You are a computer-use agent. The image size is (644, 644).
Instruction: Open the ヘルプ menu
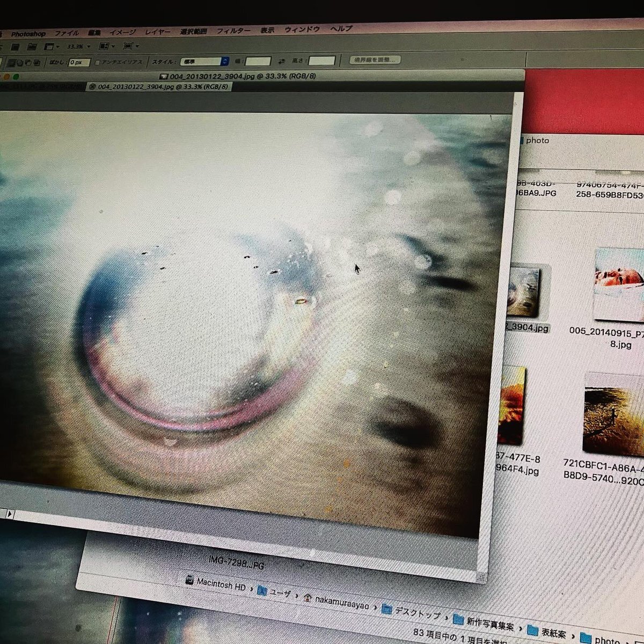point(341,28)
